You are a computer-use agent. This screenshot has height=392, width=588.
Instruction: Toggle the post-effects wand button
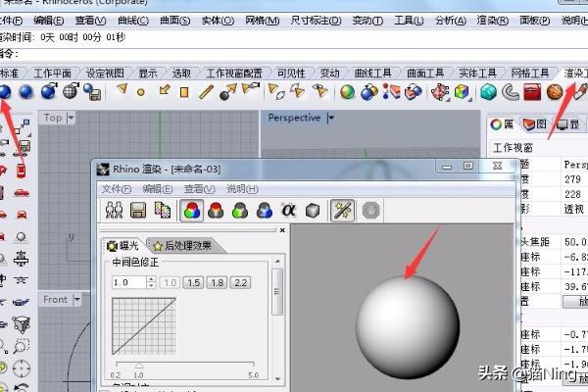[x=342, y=211]
